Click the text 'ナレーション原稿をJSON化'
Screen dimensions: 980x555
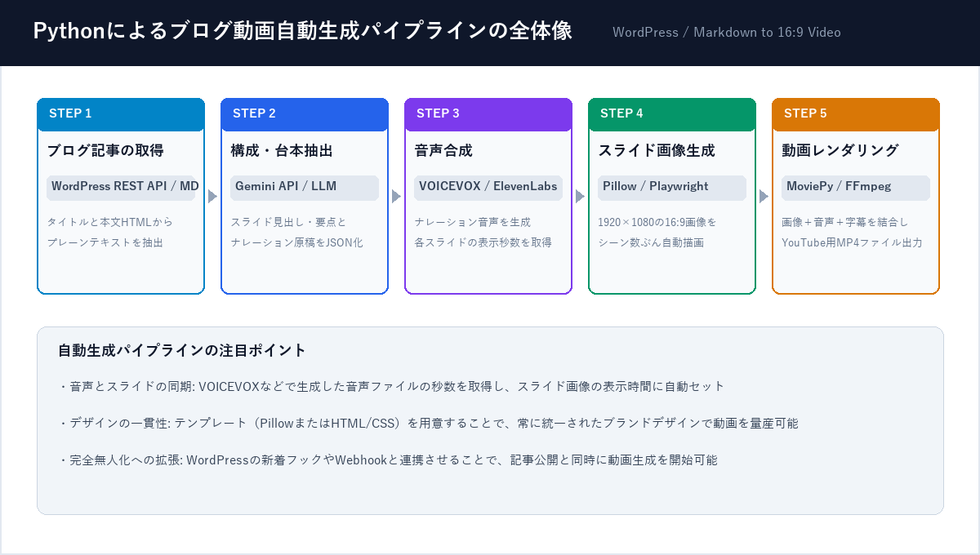tap(296, 242)
